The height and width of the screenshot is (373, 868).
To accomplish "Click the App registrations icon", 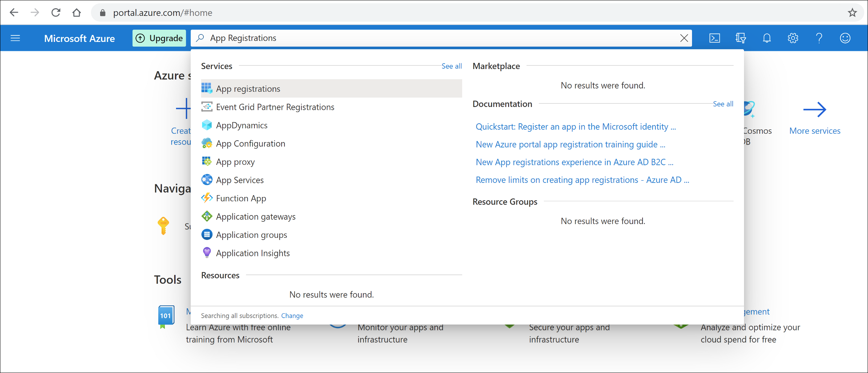I will pyautogui.click(x=207, y=88).
